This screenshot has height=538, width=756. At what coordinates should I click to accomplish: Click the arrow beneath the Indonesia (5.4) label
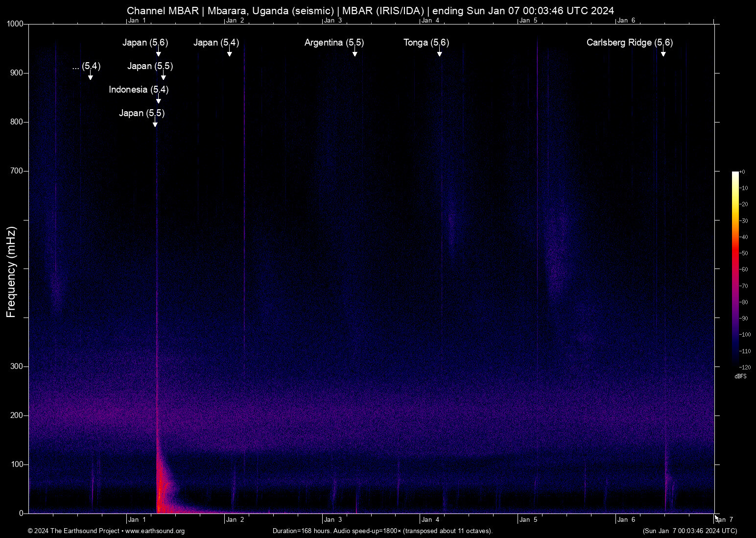[158, 100]
